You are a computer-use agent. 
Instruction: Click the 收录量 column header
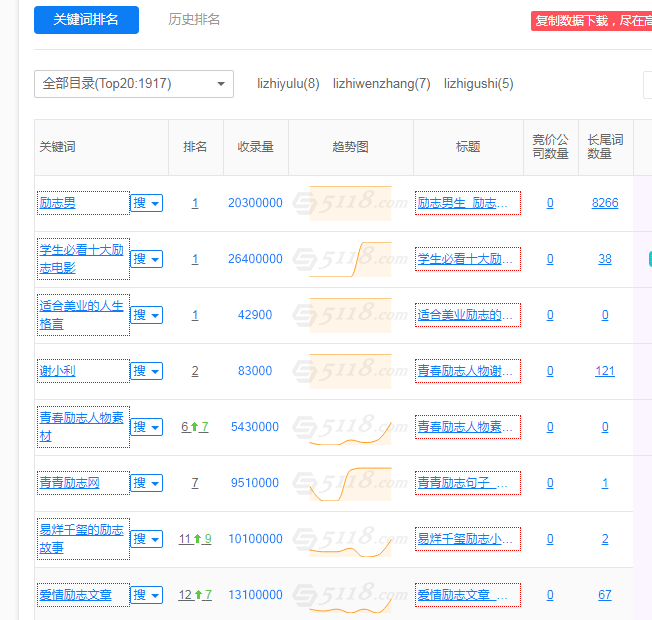click(255, 147)
